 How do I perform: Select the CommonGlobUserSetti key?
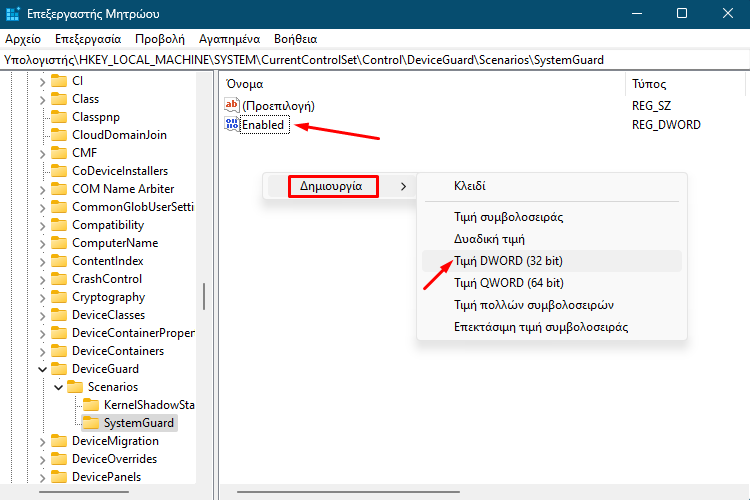pos(132,207)
